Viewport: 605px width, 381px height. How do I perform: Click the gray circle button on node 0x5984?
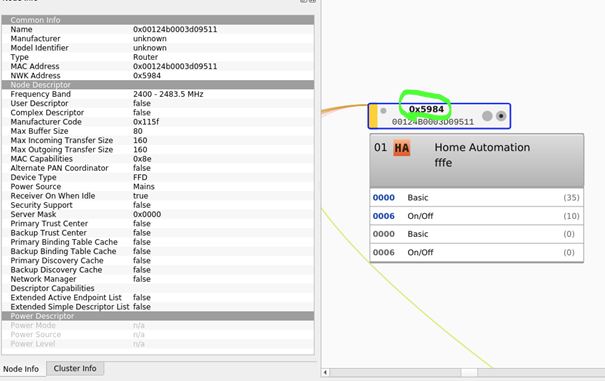pos(487,116)
